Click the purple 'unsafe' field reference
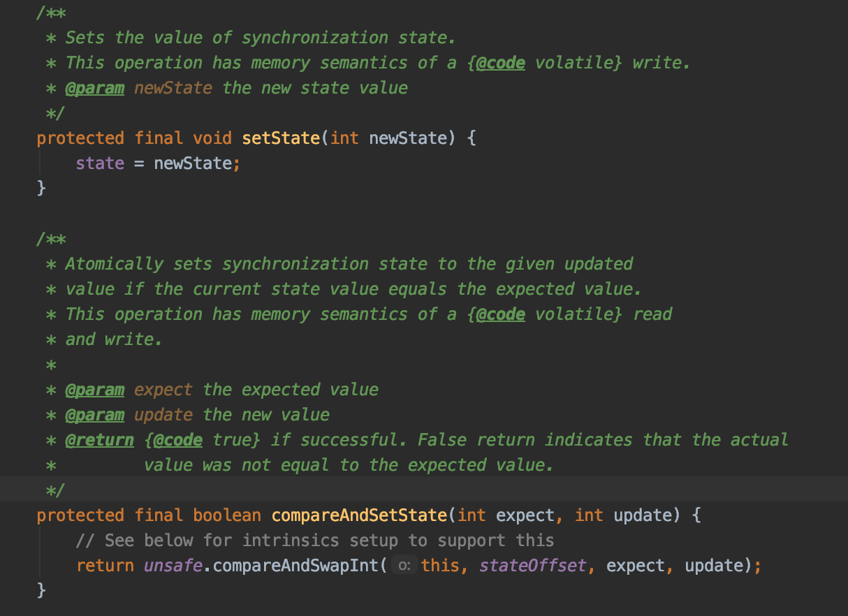This screenshot has width=848, height=616. pyautogui.click(x=173, y=566)
